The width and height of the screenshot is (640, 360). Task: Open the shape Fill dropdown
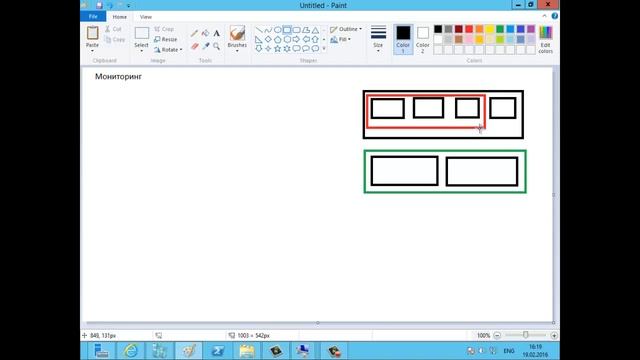[x=340, y=40]
